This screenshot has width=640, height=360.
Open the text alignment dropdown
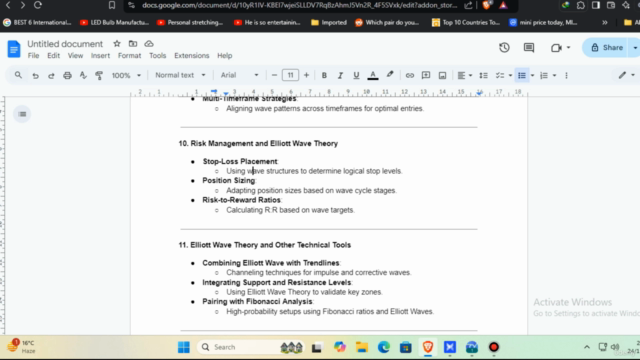(x=464, y=76)
